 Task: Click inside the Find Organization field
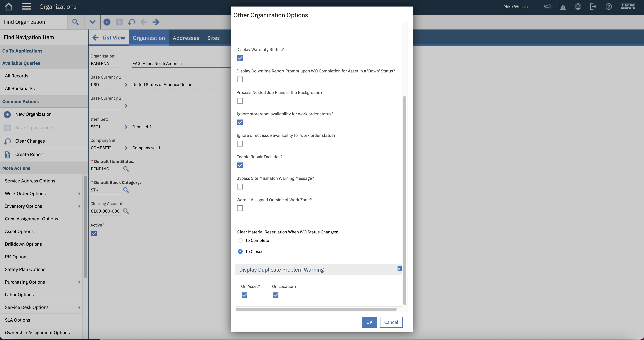point(33,22)
